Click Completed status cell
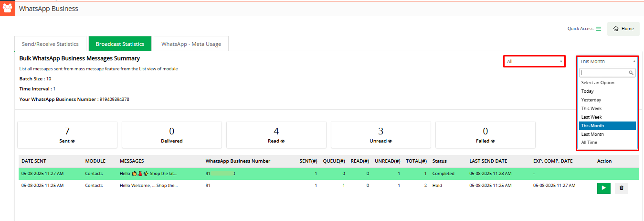 (443, 174)
